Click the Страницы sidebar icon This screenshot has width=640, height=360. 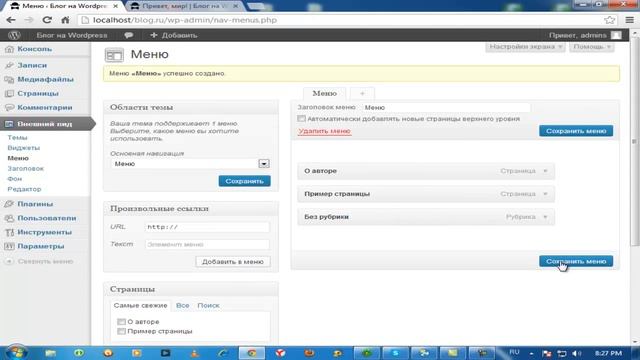(9, 93)
